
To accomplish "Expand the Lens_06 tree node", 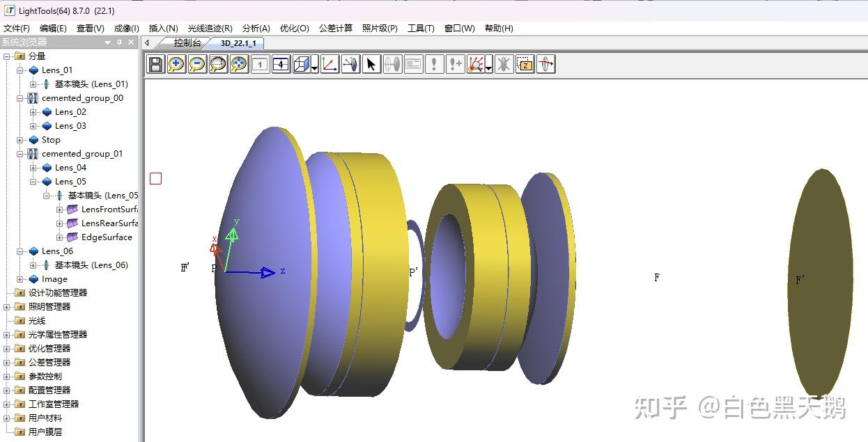I will 20,251.
